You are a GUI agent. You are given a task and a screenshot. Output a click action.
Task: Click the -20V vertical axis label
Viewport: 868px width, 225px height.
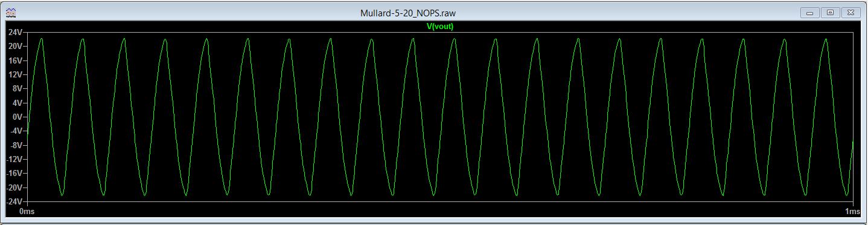pos(14,187)
